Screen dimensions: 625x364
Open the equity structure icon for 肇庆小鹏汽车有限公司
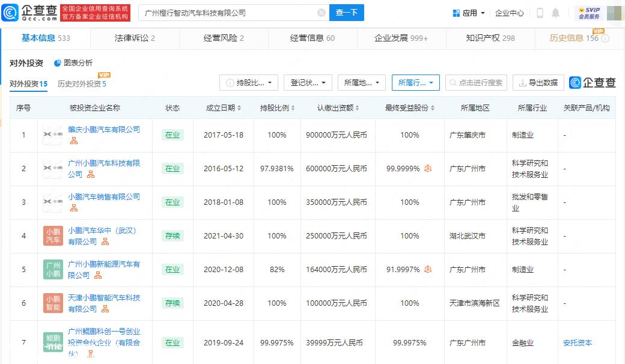click(74, 141)
